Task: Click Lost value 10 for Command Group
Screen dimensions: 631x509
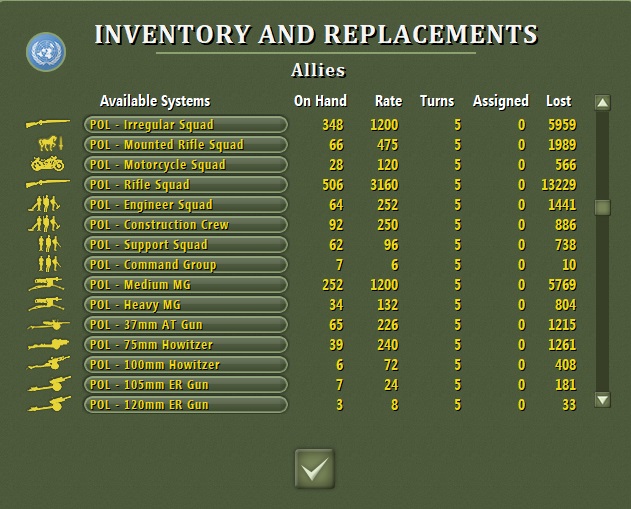Action: click(569, 265)
